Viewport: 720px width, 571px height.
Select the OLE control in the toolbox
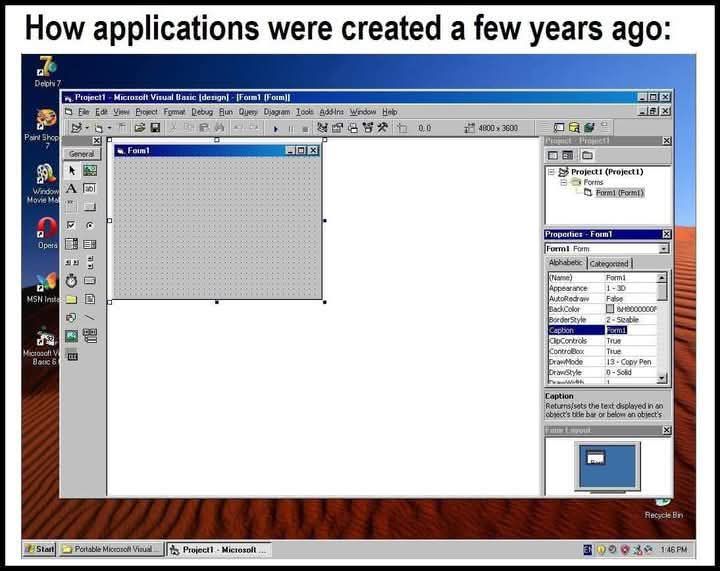pos(72,355)
